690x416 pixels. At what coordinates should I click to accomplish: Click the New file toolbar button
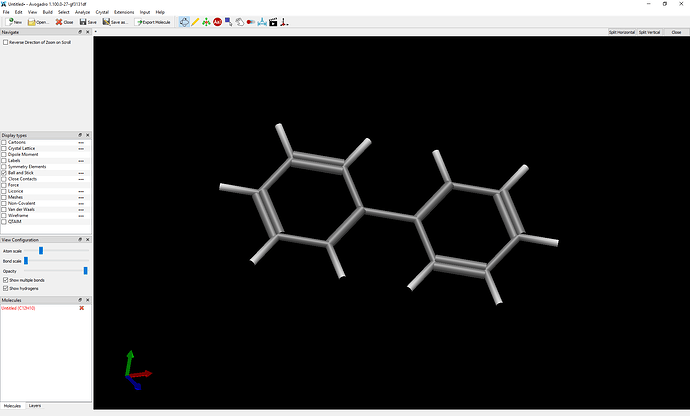14,22
